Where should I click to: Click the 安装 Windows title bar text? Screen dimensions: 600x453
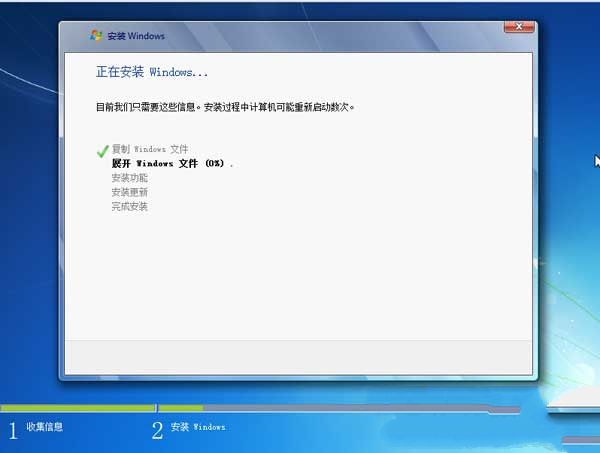[x=136, y=36]
